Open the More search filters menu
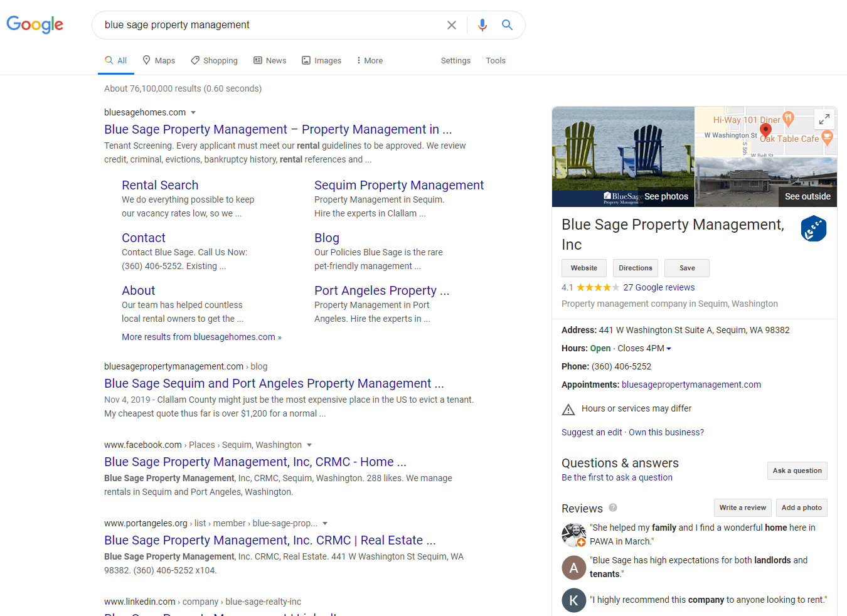The height and width of the screenshot is (616, 847). (369, 61)
